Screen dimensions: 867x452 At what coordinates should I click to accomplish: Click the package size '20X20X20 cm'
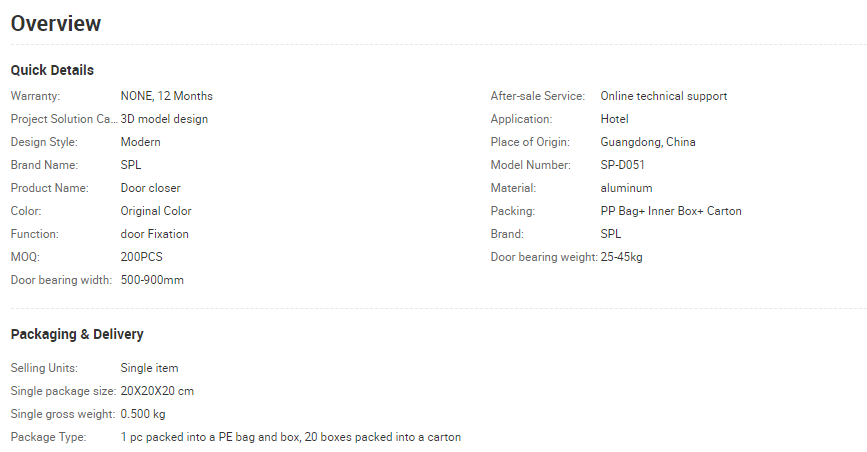157,391
